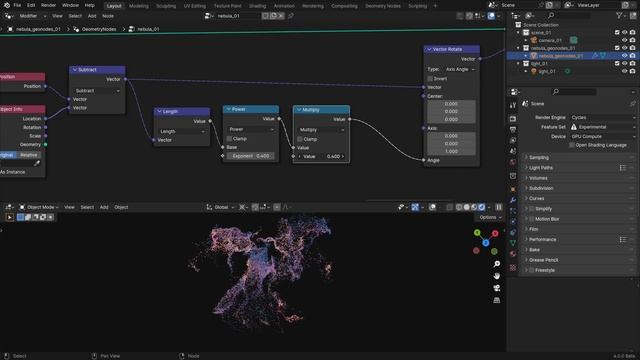Viewport: 640px width, 360px height.
Task: Enable Invert in Vector Rotate node
Action: pyautogui.click(x=430, y=78)
